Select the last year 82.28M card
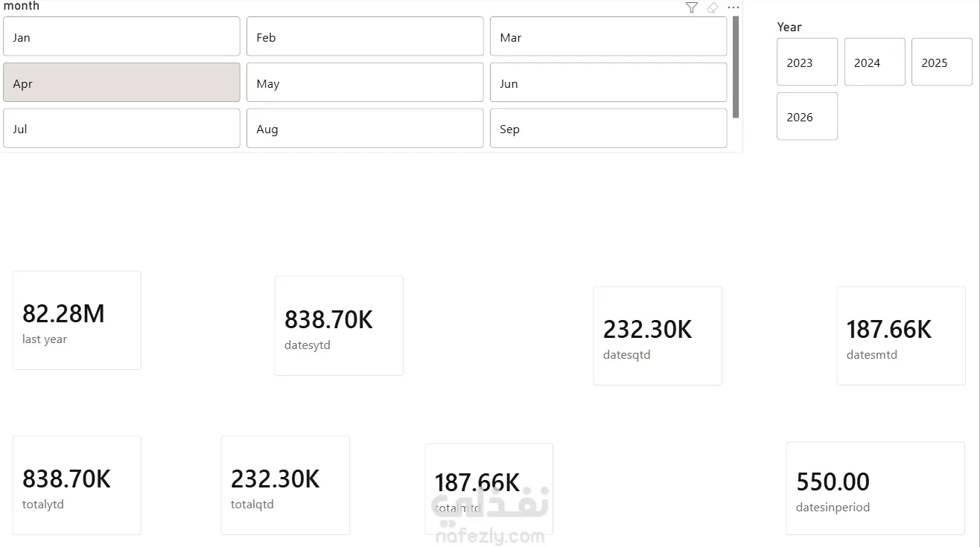The height and width of the screenshot is (547, 980). point(77,320)
